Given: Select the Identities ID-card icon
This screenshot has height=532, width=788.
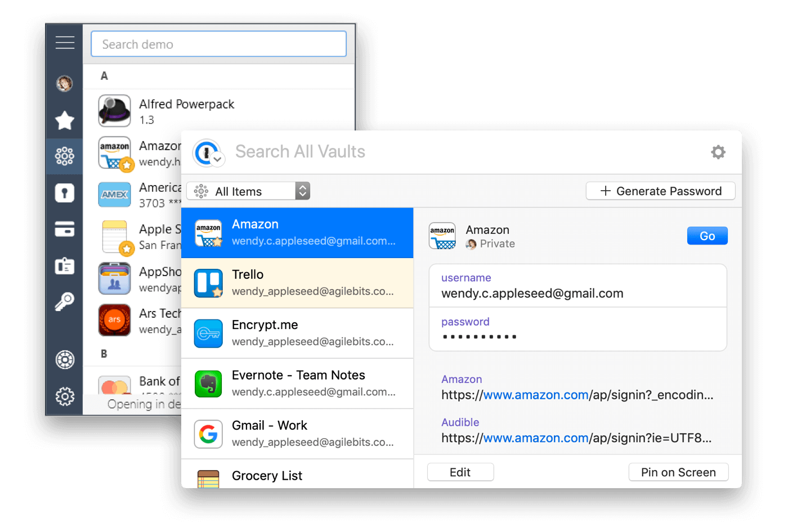Looking at the screenshot, I should (65, 266).
